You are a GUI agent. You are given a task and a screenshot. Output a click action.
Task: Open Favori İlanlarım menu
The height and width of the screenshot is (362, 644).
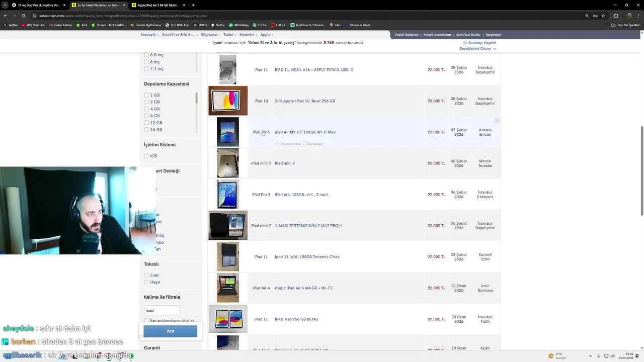[x=407, y=35]
